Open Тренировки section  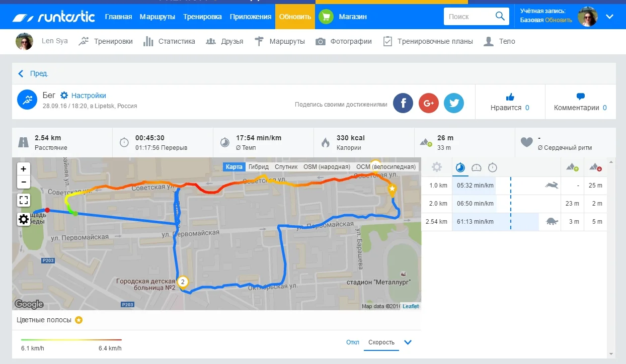click(106, 41)
